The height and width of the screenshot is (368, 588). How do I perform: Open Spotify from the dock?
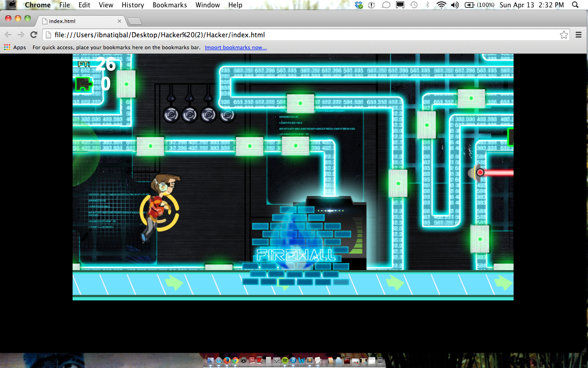click(285, 360)
